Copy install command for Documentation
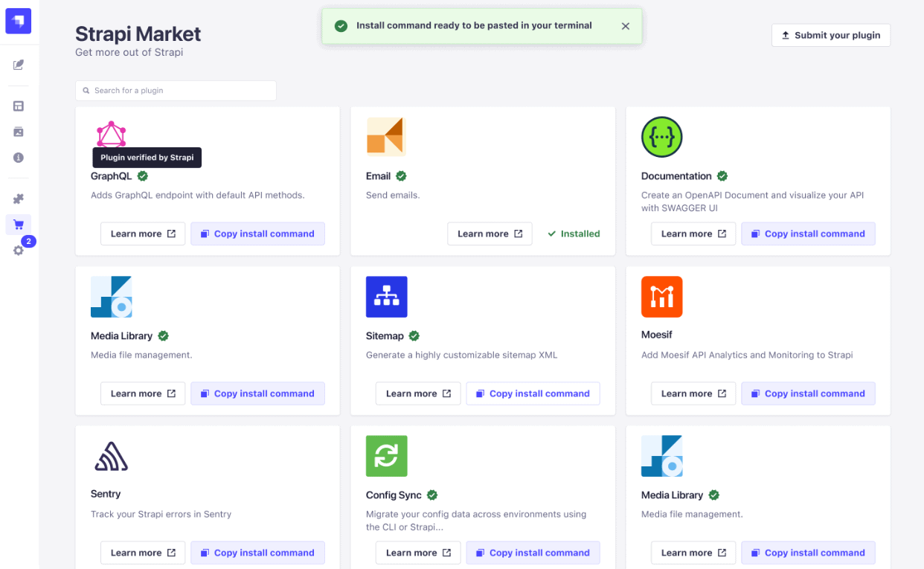 coord(808,234)
